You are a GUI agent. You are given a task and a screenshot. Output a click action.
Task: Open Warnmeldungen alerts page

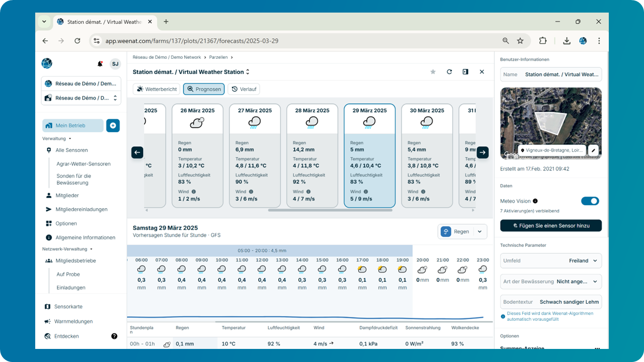[68, 321]
